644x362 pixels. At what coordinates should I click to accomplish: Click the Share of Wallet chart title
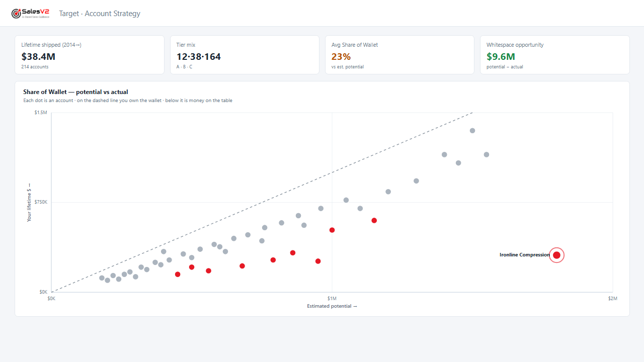[75, 92]
